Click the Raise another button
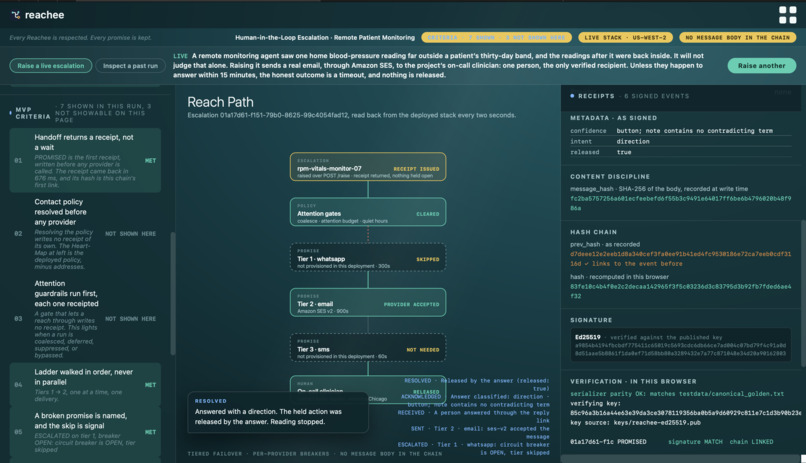 point(761,66)
